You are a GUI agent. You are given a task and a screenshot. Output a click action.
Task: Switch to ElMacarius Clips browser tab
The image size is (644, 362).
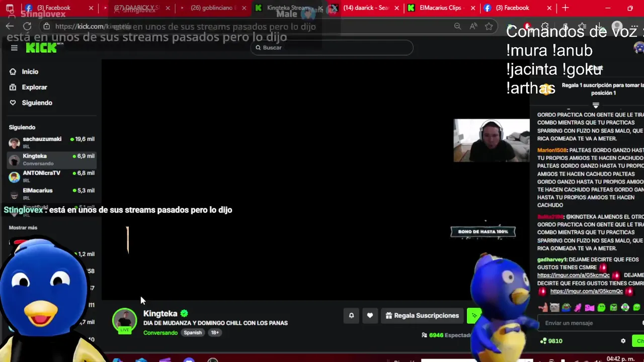pos(440,8)
